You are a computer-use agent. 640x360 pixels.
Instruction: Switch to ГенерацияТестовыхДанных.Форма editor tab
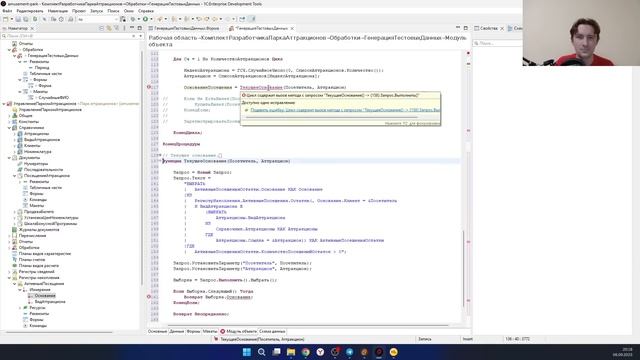pos(187,29)
